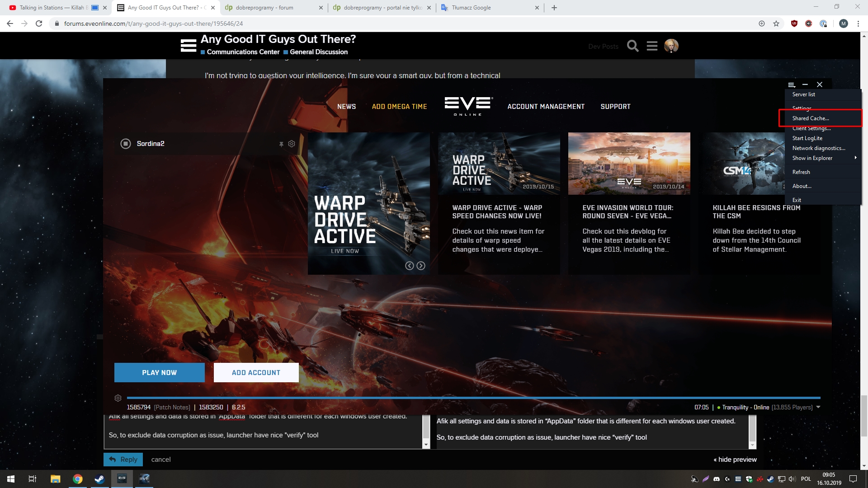The height and width of the screenshot is (488, 868).
Task: Click the stop circle icon next to Sordina2
Action: pyautogui.click(x=125, y=144)
